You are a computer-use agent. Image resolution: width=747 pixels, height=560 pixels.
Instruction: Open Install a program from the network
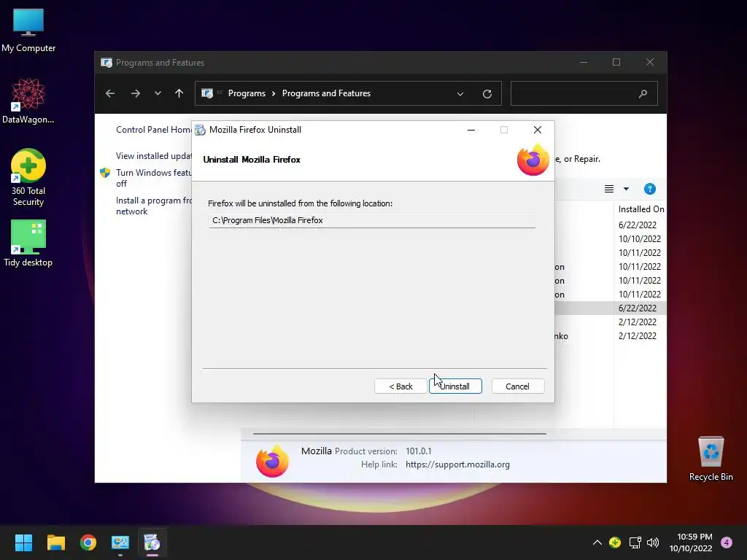153,206
